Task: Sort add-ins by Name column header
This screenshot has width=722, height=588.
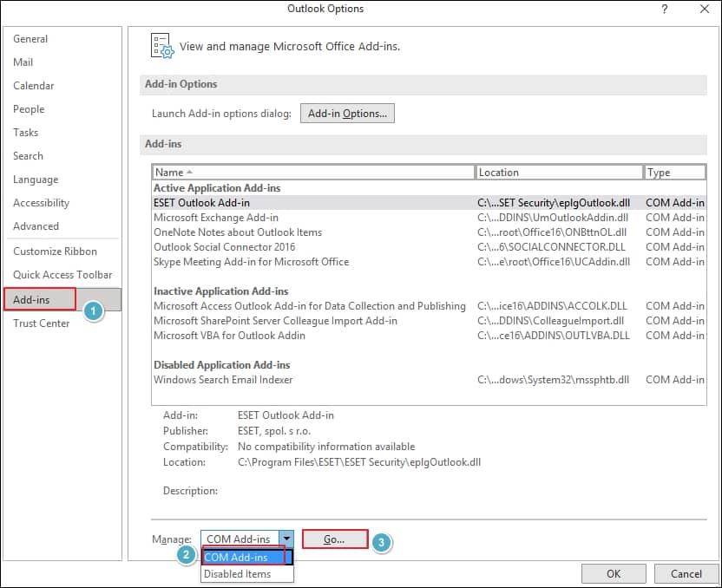Action: [x=312, y=173]
